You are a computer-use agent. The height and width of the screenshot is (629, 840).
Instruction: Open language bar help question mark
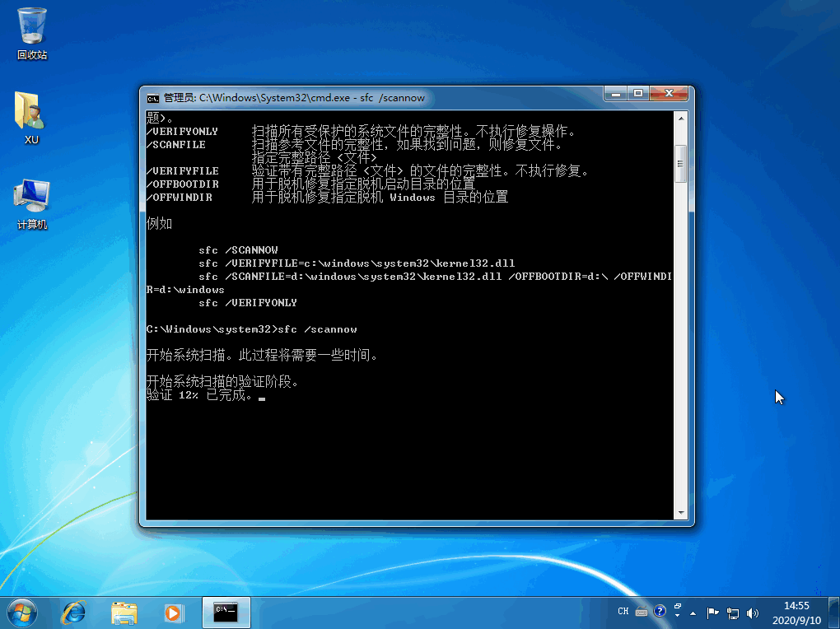660,612
